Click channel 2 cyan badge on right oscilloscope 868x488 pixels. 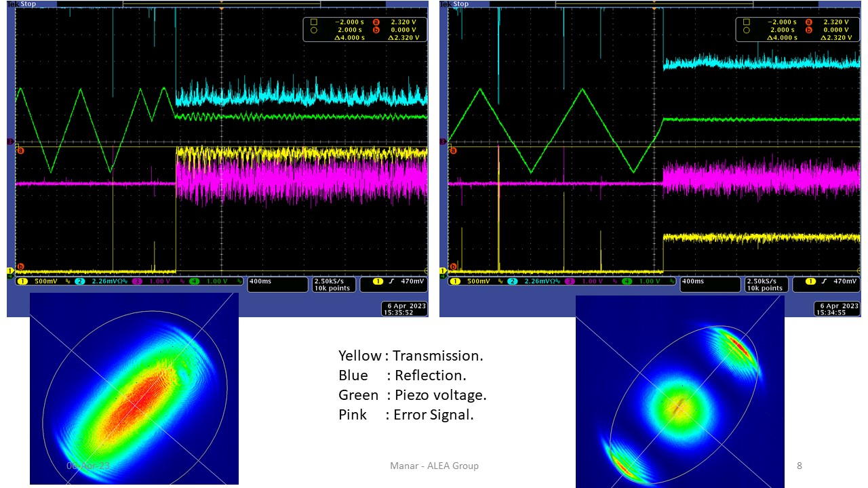(x=512, y=281)
